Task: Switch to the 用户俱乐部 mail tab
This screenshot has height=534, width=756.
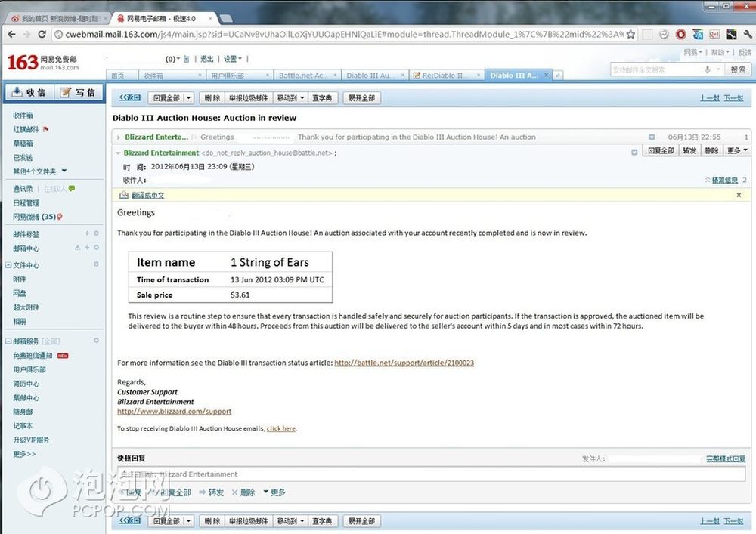Action: point(239,76)
